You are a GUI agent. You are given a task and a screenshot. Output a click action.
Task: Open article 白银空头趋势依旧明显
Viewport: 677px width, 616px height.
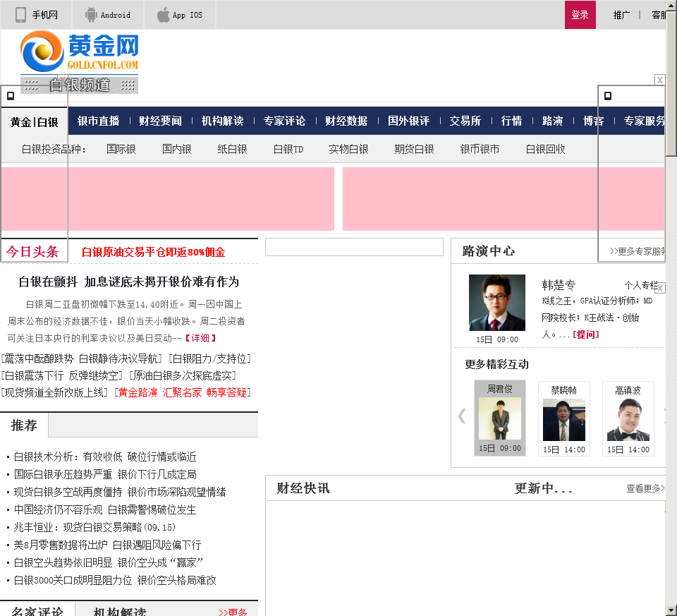(109, 563)
